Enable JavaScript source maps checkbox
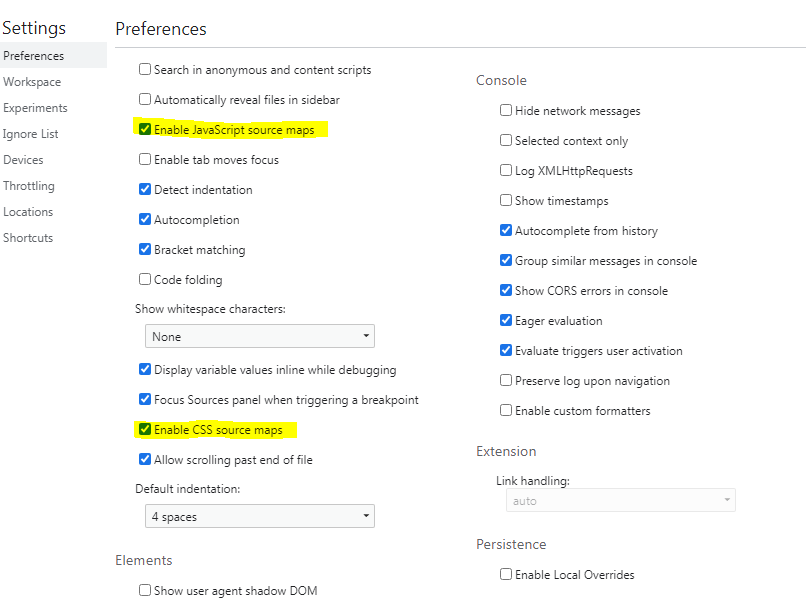 pos(145,130)
